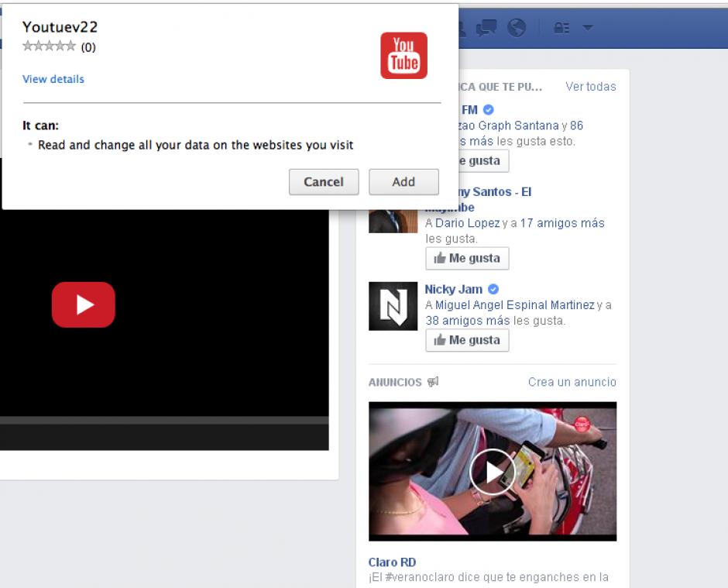Open Facebook messages chat icon
Viewport: 728px width, 588px height.
(x=486, y=28)
